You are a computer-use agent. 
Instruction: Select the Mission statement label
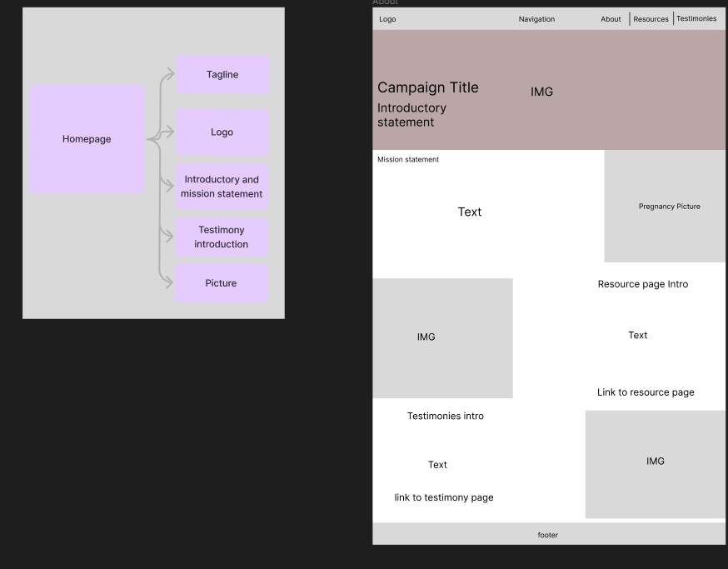(407, 159)
